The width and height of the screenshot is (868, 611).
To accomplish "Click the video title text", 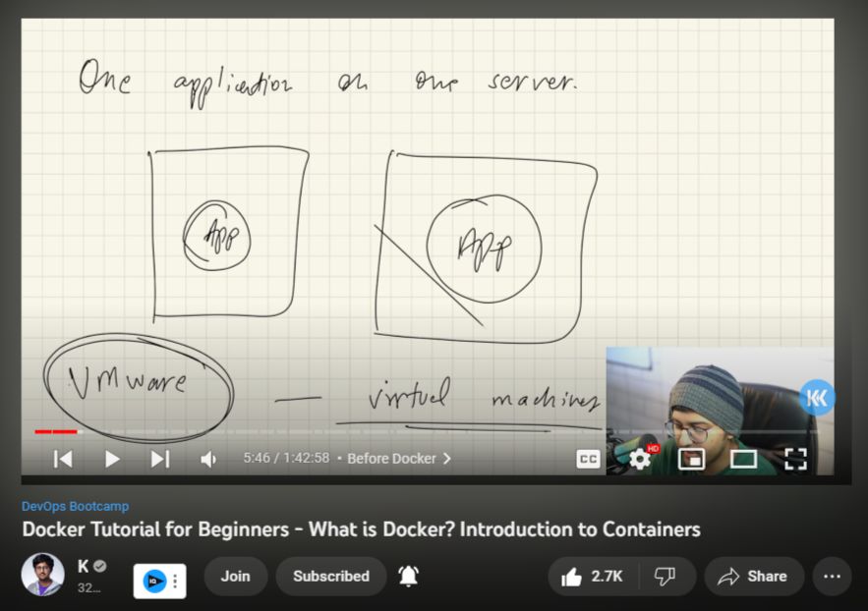I will pos(362,529).
